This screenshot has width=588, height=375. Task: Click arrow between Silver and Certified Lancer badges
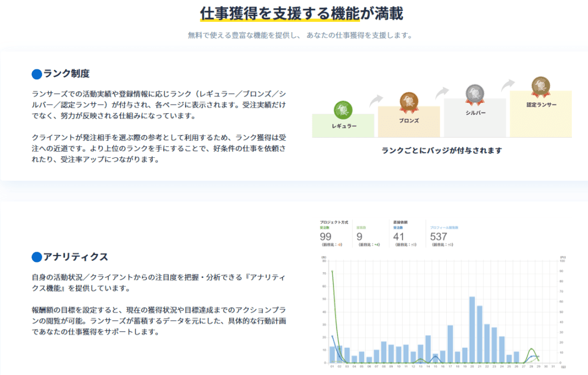point(508,85)
